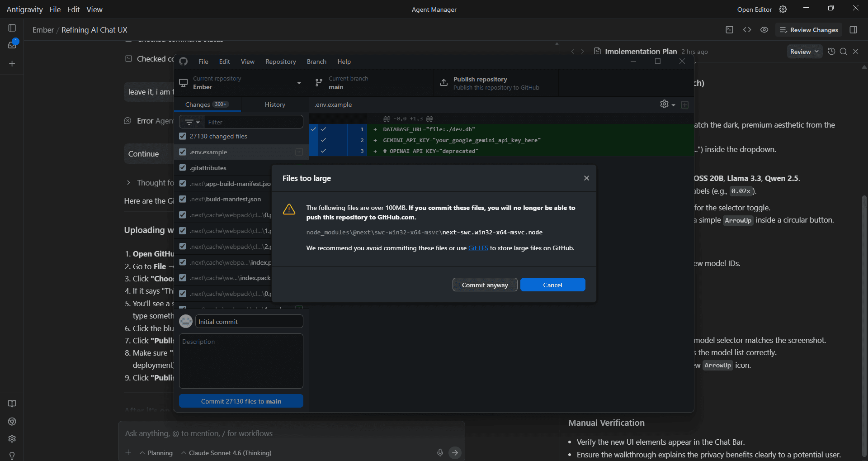Click the Ask anything chat input
Image resolution: width=868 pixels, height=461 pixels.
point(292,433)
